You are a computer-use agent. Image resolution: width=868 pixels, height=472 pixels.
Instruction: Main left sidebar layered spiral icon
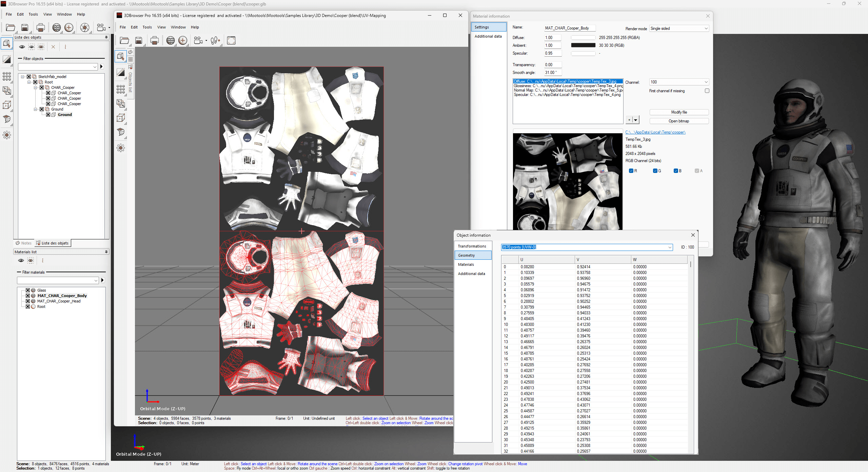[x=7, y=119]
